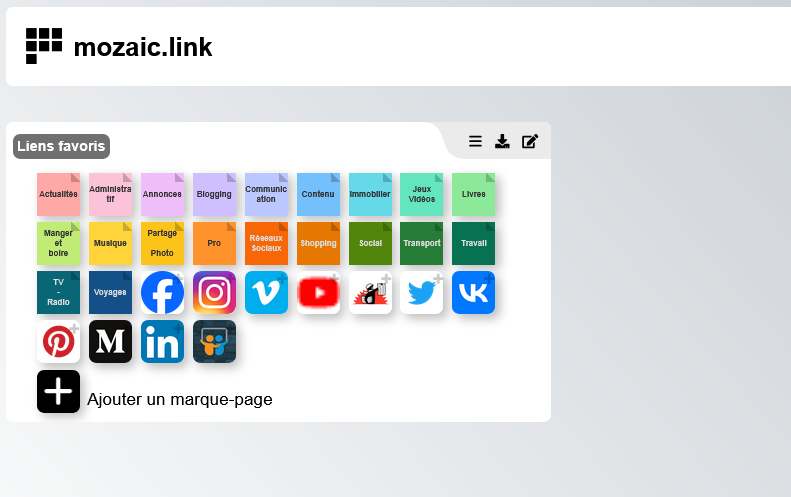The width and height of the screenshot is (791, 497).
Task: Open the Social folder tile
Action: (x=370, y=243)
